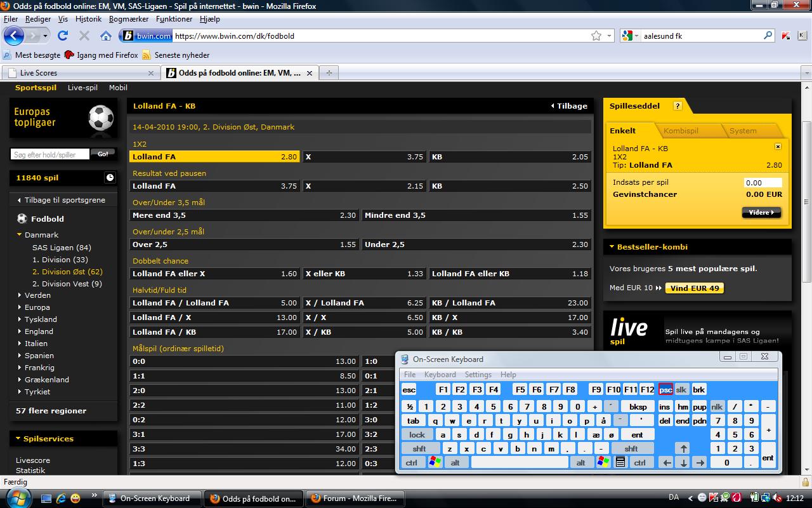Viewport: 812px width, 508px height.
Task: Open Seneste nyheder RSS feed bookmark
Action: [x=176, y=55]
